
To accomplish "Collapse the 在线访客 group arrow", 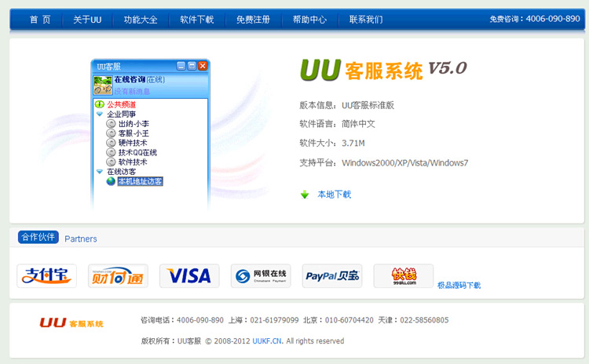I will click(100, 172).
